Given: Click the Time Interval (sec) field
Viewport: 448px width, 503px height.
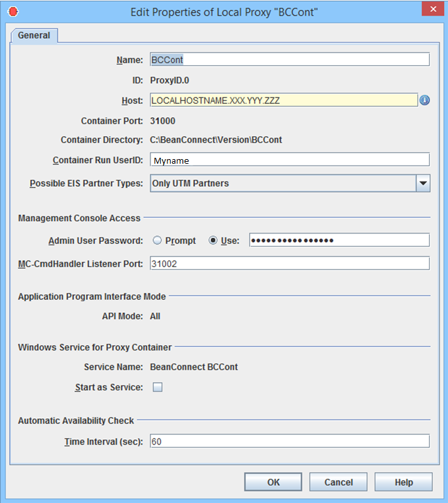Looking at the screenshot, I should (x=289, y=441).
